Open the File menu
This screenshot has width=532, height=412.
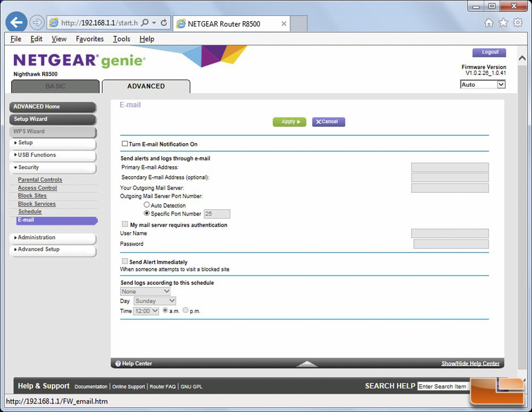(15, 39)
